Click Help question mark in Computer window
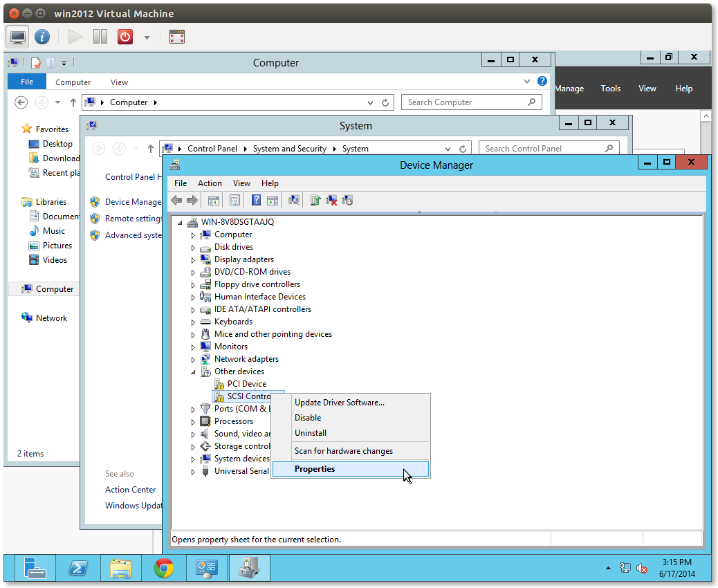This screenshot has height=588, width=718. pos(542,81)
